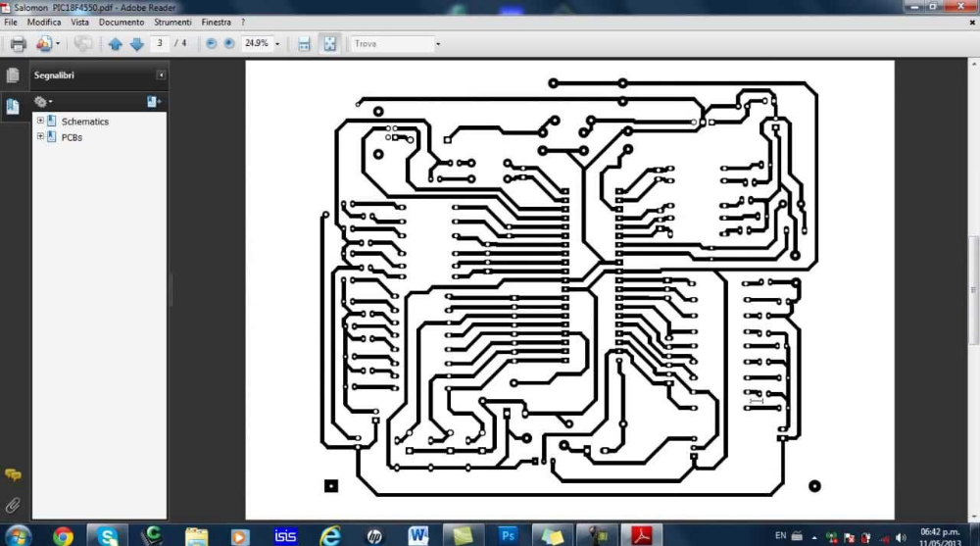Screen dimensions: 980x546
Task: Toggle the Bookmarks panel icon
Action: pyautogui.click(x=13, y=106)
